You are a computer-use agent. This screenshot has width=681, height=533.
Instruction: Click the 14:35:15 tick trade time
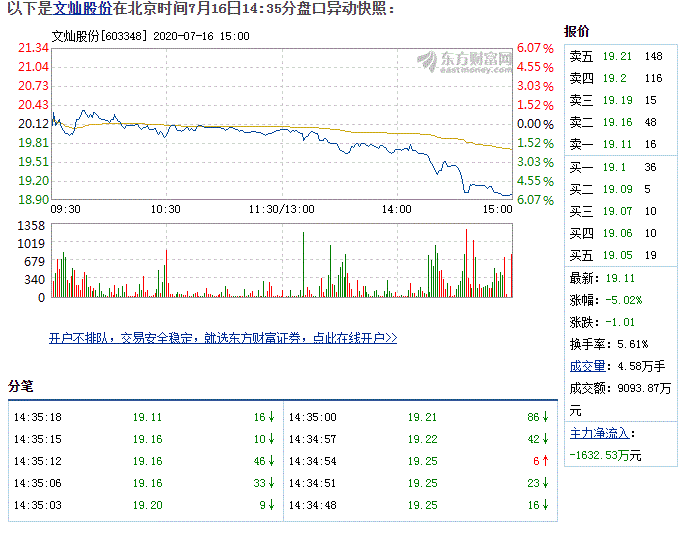pos(38,440)
